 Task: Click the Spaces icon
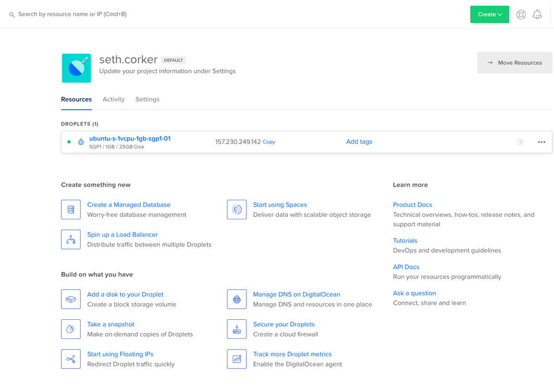click(x=237, y=210)
